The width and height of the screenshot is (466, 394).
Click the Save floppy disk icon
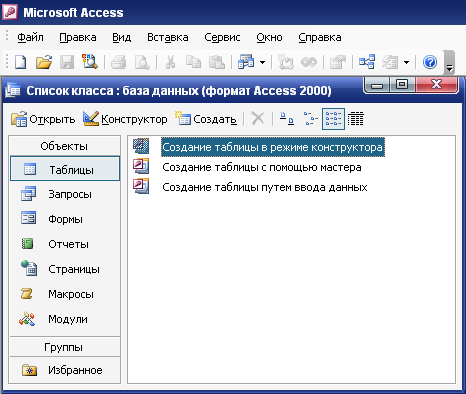(67, 62)
